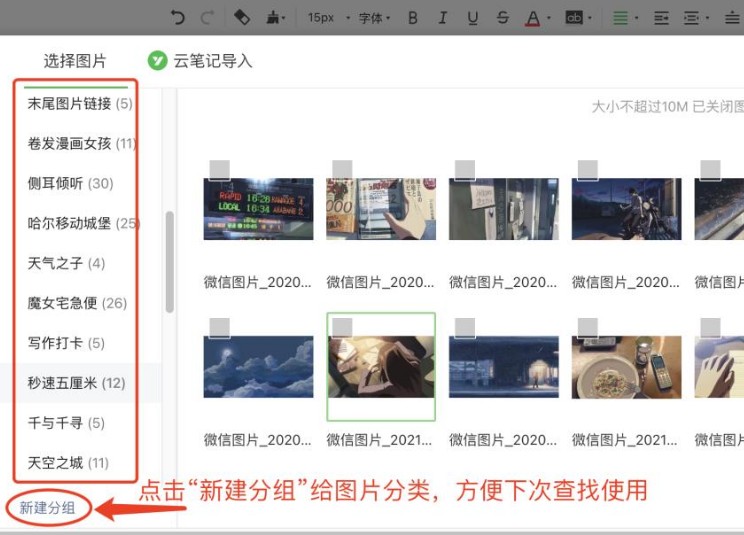Check the motorcycle rider image checkbox
This screenshot has height=535, width=744.
587,170
